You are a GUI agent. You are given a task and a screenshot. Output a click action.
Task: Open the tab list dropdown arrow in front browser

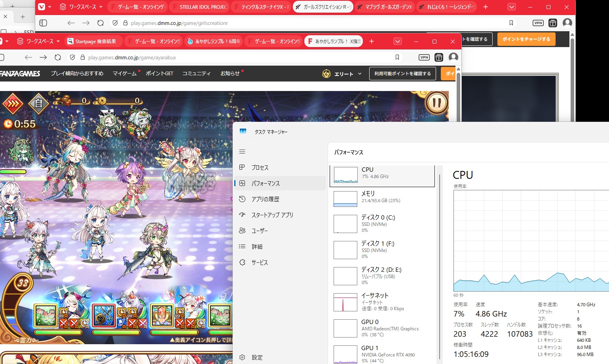click(398, 41)
